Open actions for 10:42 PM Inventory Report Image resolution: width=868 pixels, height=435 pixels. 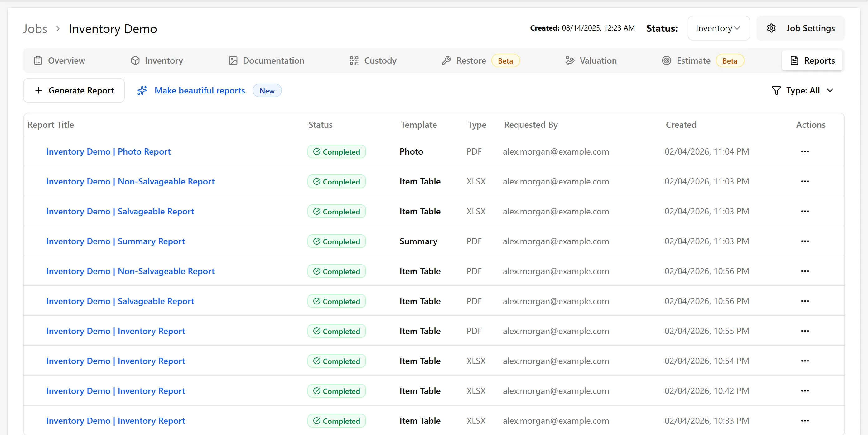(805, 391)
